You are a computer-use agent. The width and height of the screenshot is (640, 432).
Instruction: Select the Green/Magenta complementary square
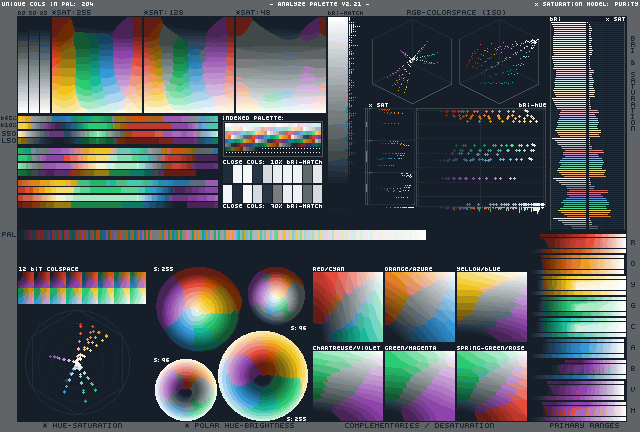419,385
